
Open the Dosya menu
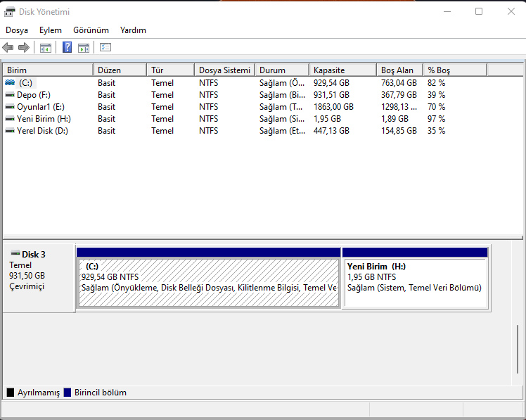(17, 30)
